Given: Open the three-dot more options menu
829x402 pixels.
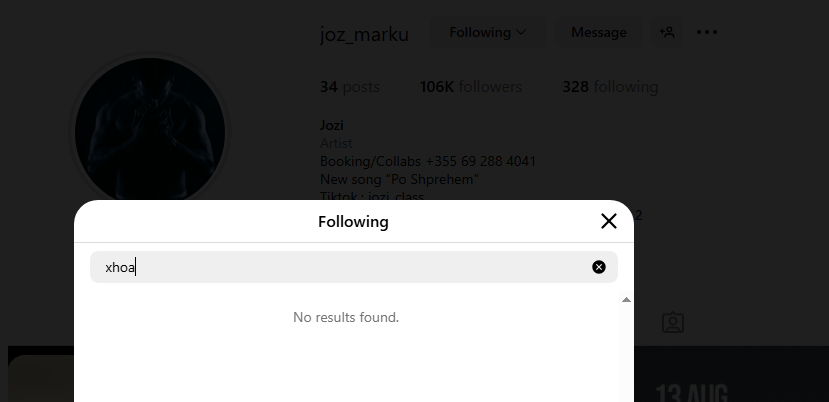Looking at the screenshot, I should coord(707,32).
